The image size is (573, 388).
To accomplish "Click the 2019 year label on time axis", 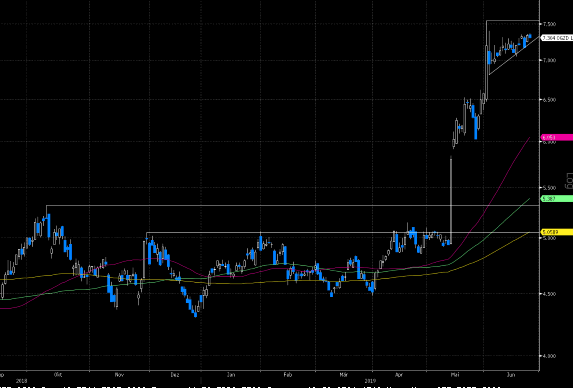I will click(371, 381).
